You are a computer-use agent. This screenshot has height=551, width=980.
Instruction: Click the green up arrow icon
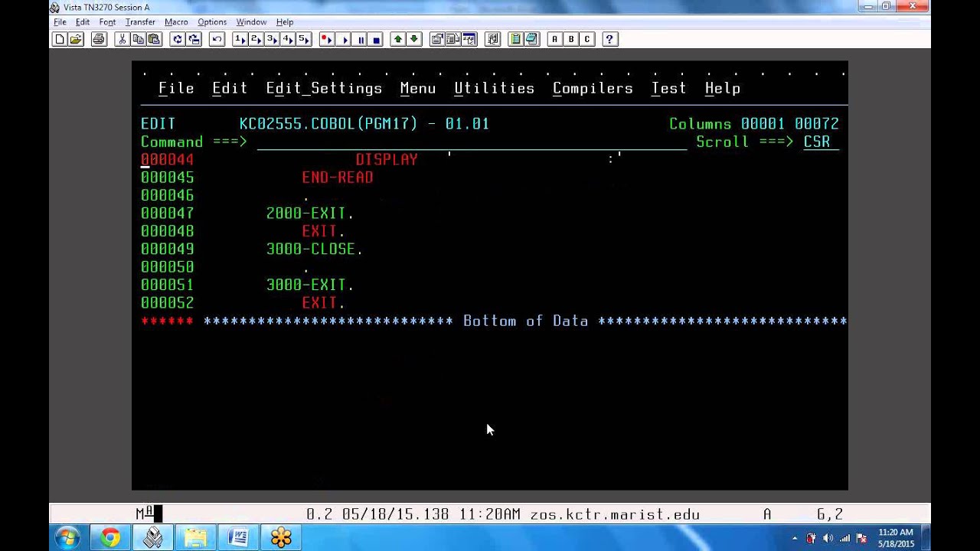[398, 39]
